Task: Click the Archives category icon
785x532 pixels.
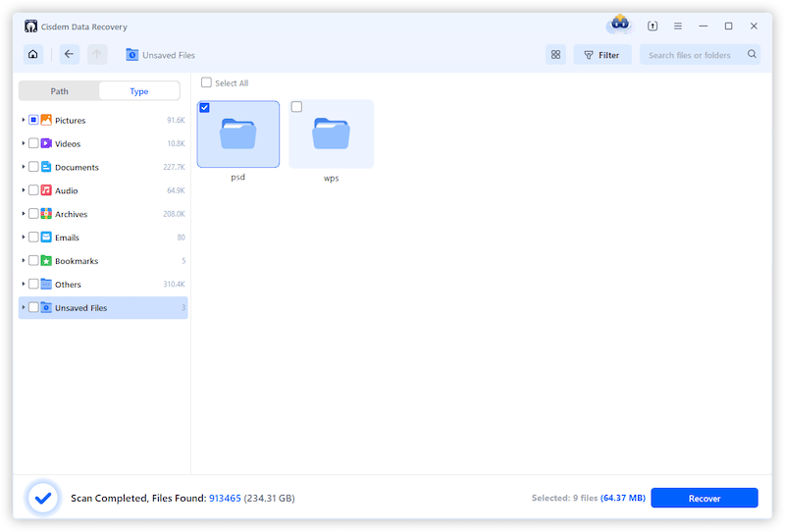Action: click(46, 214)
